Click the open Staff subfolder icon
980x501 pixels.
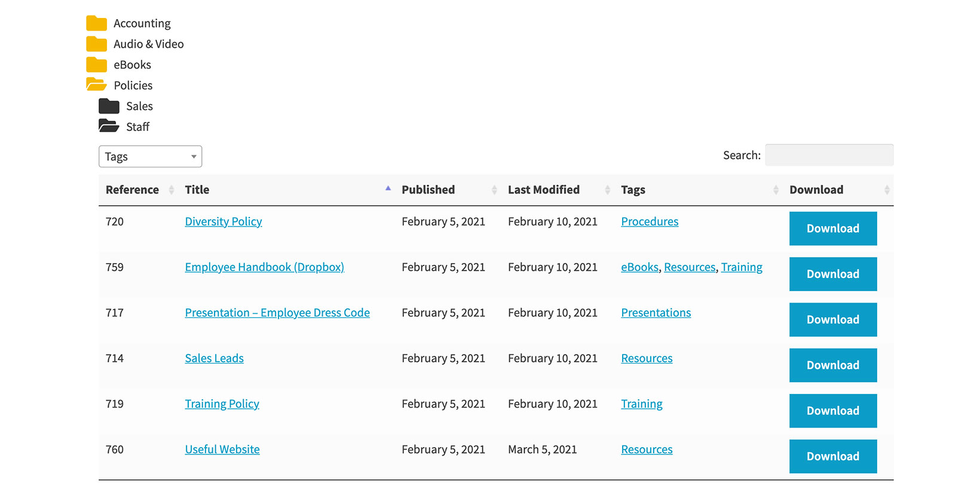coord(109,126)
